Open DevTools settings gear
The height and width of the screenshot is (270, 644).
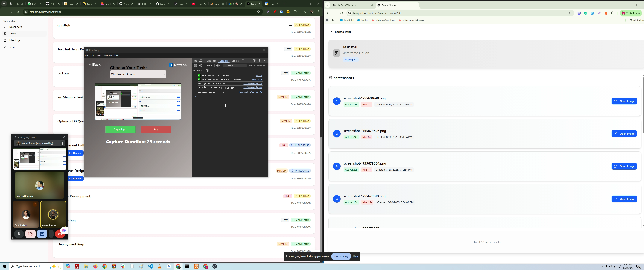pos(254,61)
